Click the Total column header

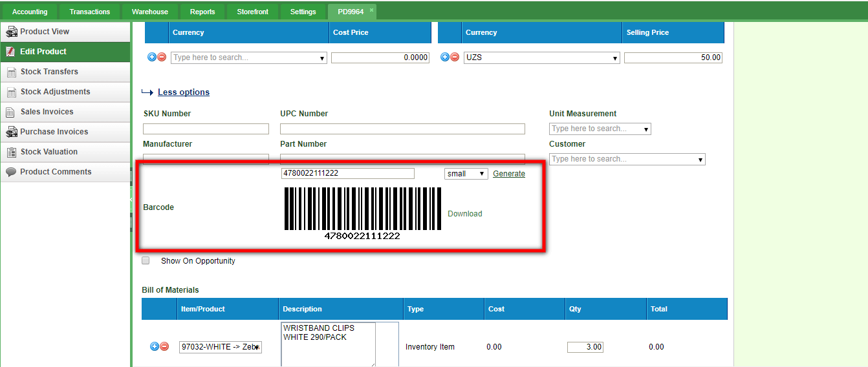tap(687, 309)
